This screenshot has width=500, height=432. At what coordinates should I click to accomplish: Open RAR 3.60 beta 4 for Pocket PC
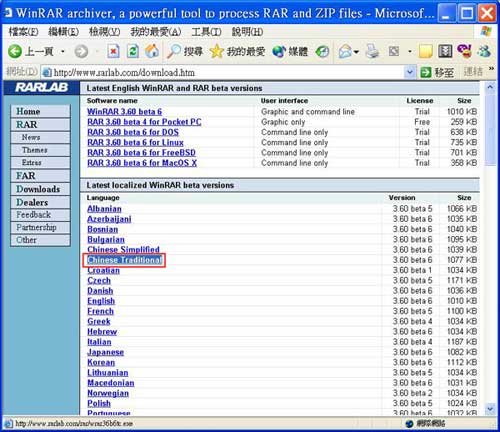[x=144, y=122]
